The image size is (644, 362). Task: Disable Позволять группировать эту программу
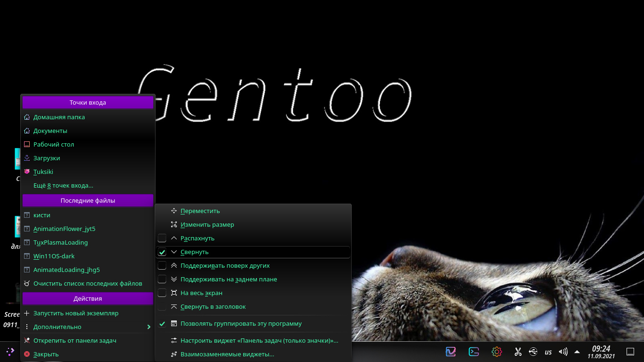[x=253, y=324]
